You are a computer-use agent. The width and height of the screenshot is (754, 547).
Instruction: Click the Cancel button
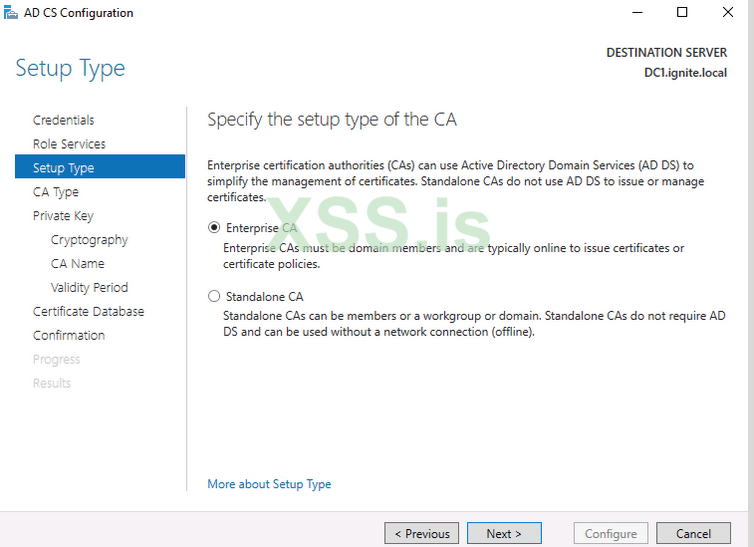click(693, 534)
